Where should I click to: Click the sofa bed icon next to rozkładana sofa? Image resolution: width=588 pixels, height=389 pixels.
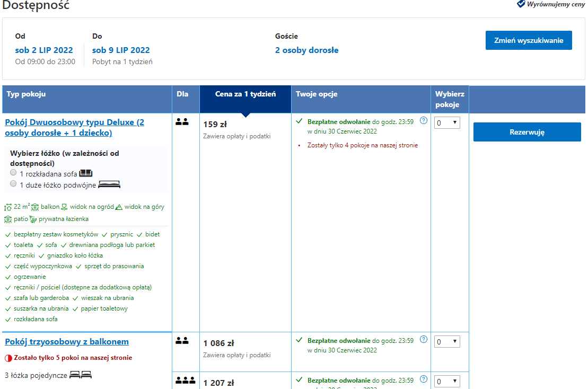[86, 173]
